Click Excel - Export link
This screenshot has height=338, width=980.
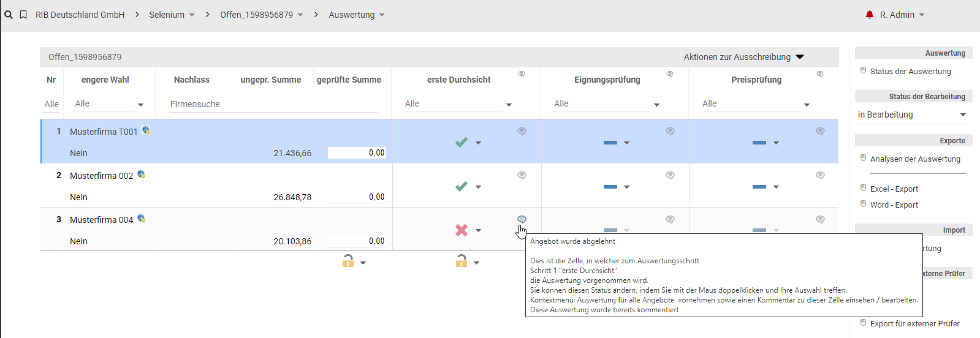click(x=894, y=189)
